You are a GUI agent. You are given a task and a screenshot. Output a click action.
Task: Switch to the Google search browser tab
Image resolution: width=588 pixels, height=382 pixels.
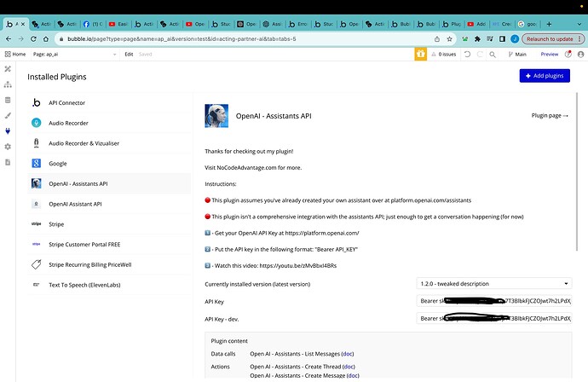(527, 24)
